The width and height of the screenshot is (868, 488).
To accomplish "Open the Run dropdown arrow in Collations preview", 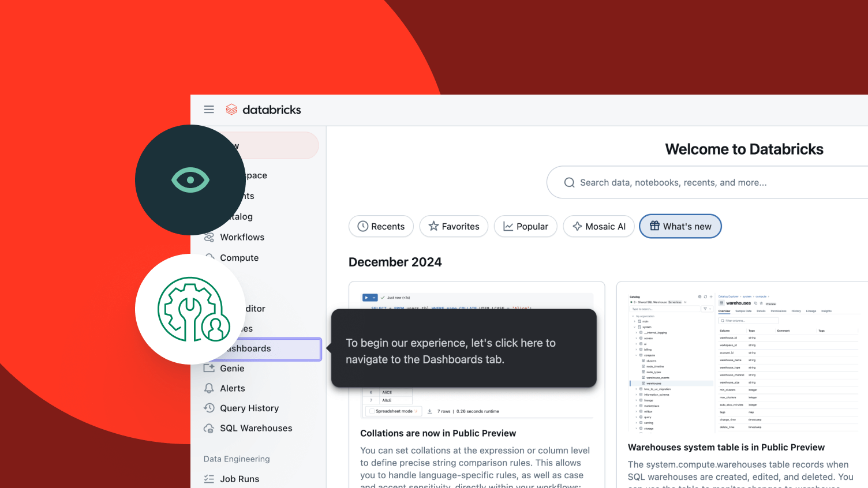I will tap(375, 298).
